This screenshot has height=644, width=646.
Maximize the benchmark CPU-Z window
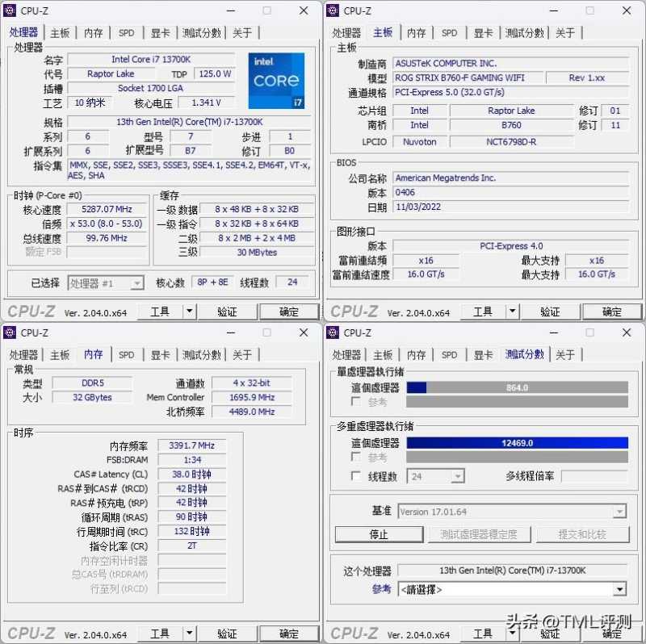[589, 332]
